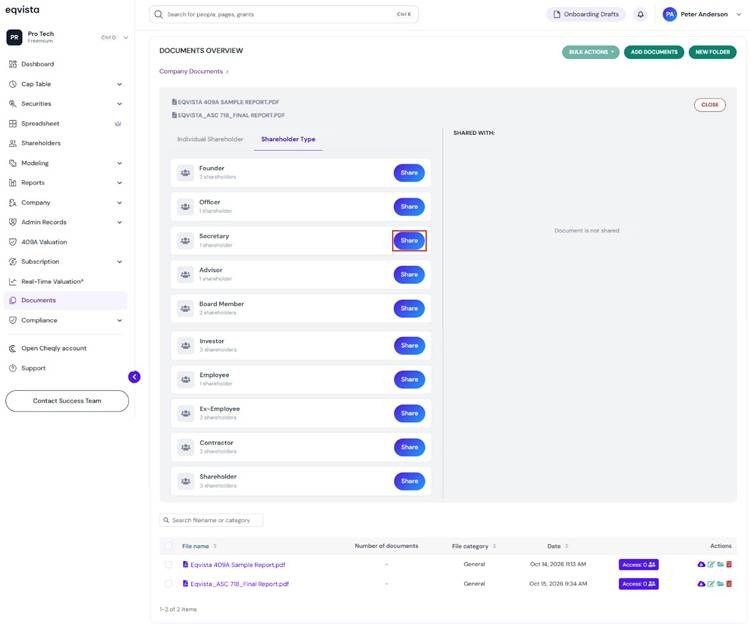This screenshot has width=751, height=626.
Task: Click the top search for people, pages, grants
Action: tap(284, 14)
